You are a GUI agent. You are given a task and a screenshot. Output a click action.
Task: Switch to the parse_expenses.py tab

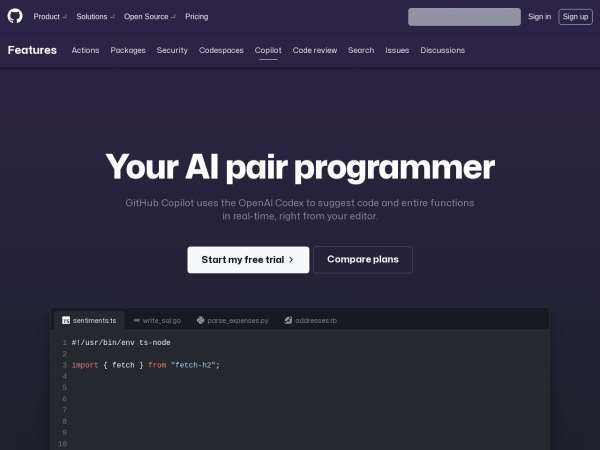click(x=233, y=320)
